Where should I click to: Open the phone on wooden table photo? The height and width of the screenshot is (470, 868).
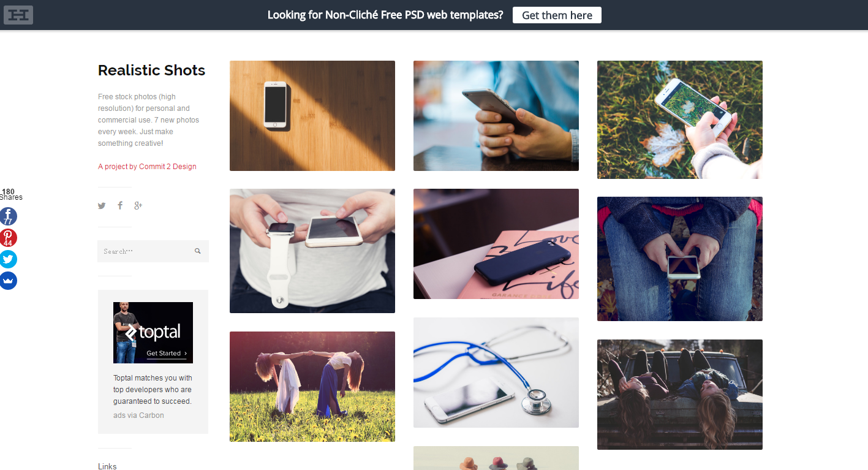(x=312, y=116)
